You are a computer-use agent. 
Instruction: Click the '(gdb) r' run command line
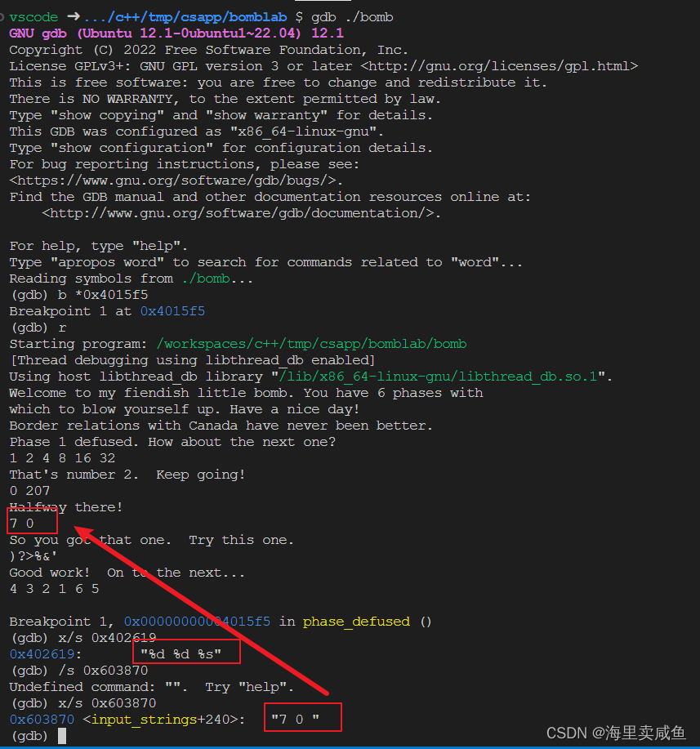pyautogui.click(x=38, y=328)
